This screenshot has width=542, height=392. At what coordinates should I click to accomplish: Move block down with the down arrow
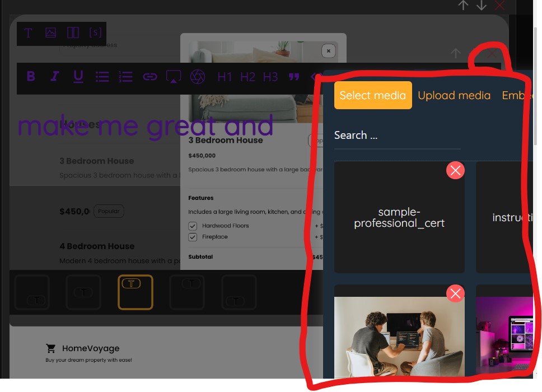(481, 5)
